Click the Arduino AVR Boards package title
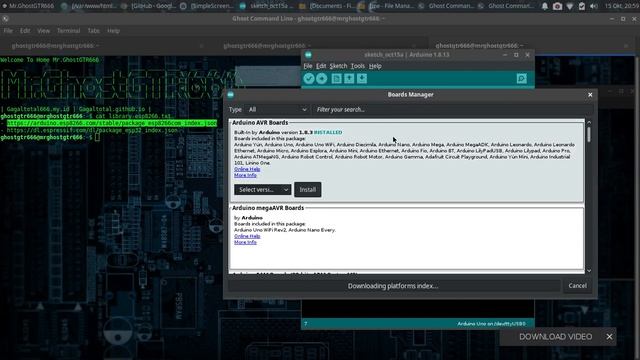The image size is (640, 360). [260, 122]
